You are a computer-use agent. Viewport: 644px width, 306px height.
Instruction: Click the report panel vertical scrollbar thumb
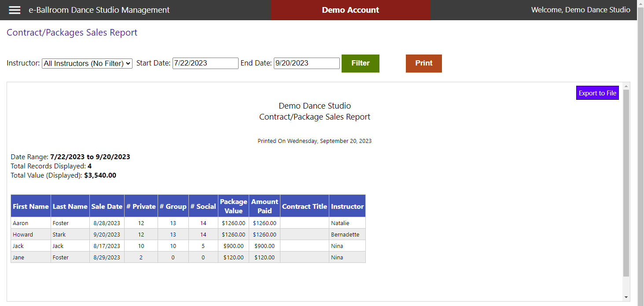(626, 182)
